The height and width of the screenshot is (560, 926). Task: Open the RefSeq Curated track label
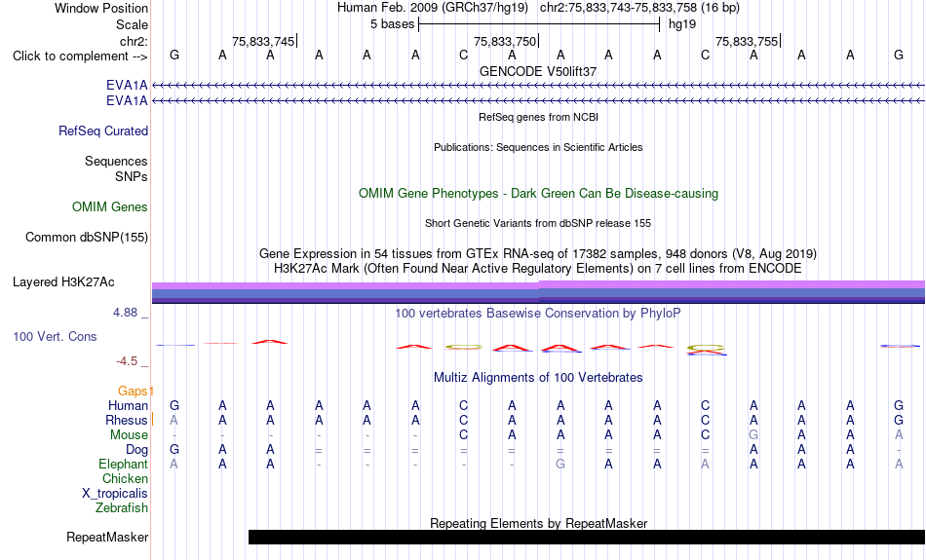[103, 131]
